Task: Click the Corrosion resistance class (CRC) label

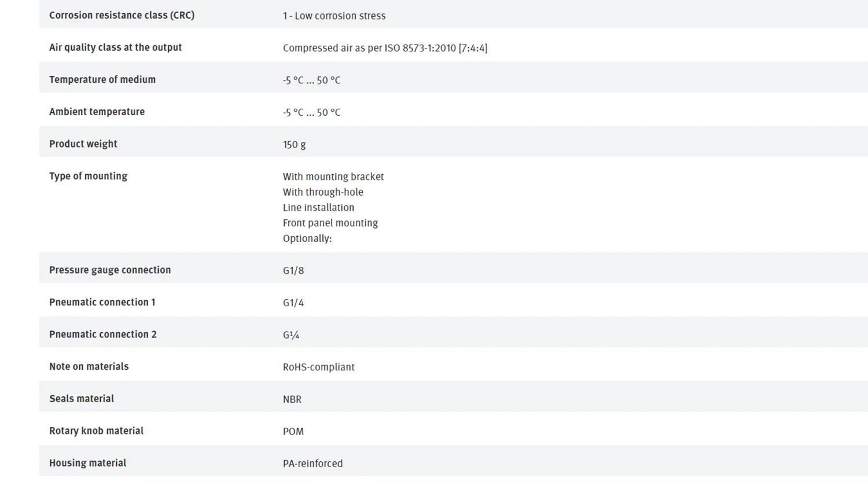Action: [122, 16]
